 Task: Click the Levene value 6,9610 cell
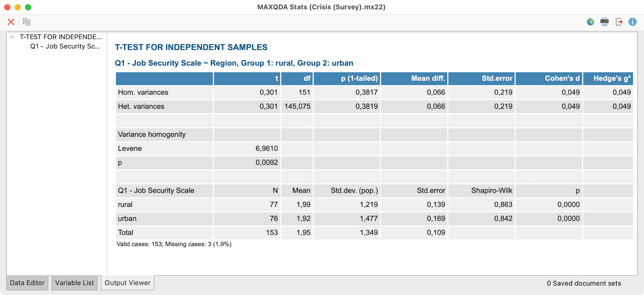tap(267, 148)
